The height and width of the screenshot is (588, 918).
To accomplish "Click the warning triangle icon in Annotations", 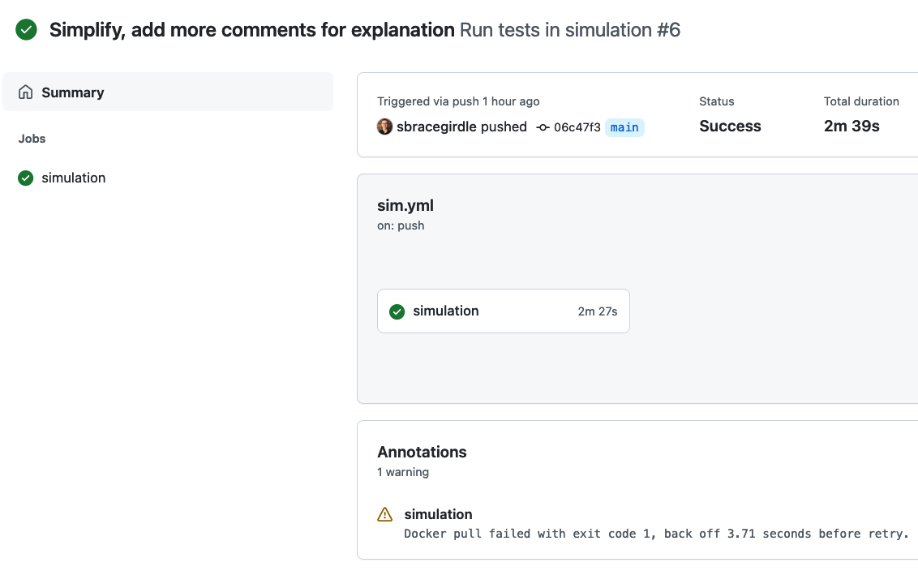I will (385, 514).
